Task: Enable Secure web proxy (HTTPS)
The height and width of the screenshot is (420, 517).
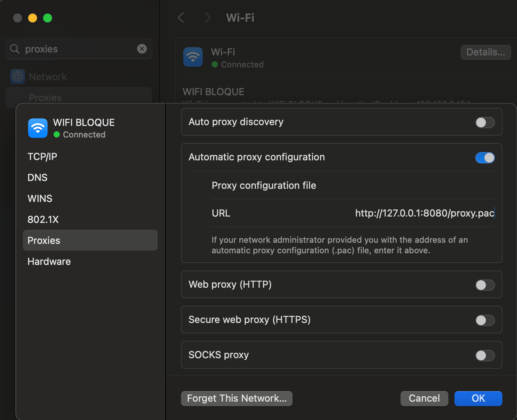Action: (485, 320)
